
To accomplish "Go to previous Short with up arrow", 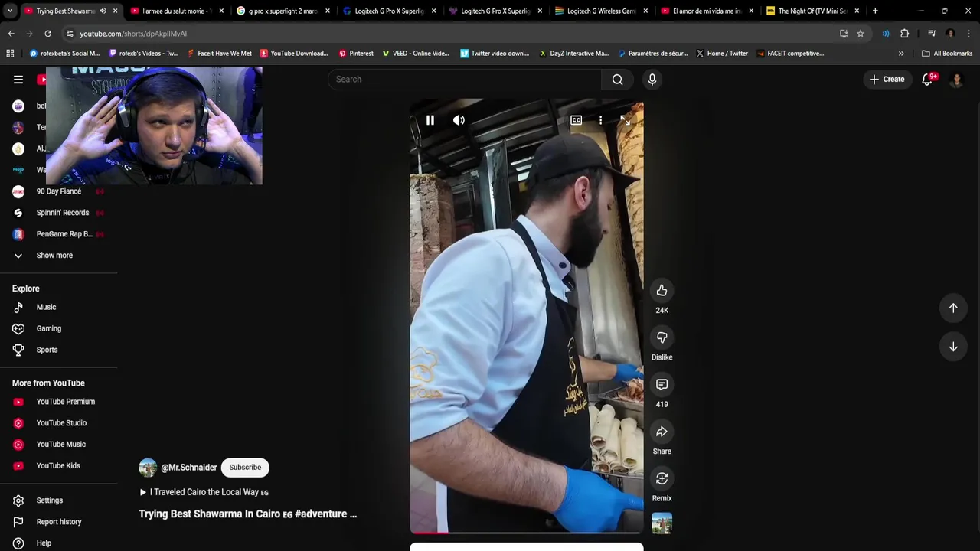I will (953, 308).
